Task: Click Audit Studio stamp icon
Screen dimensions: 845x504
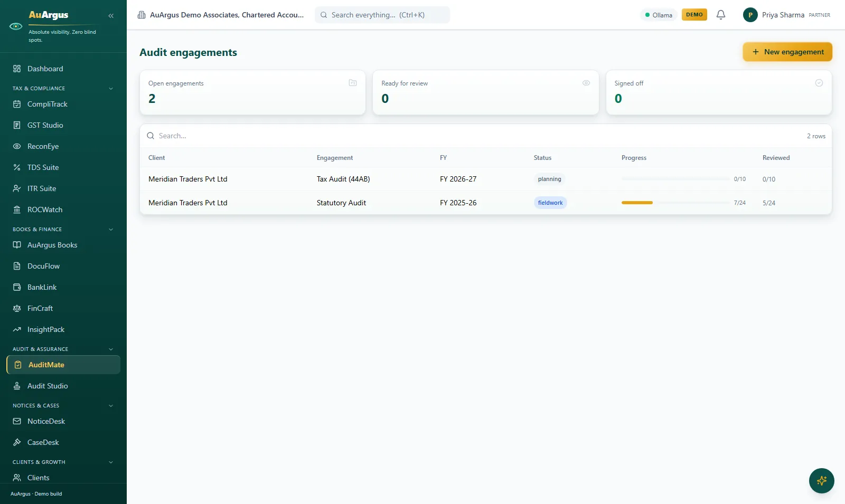Action: click(17, 386)
